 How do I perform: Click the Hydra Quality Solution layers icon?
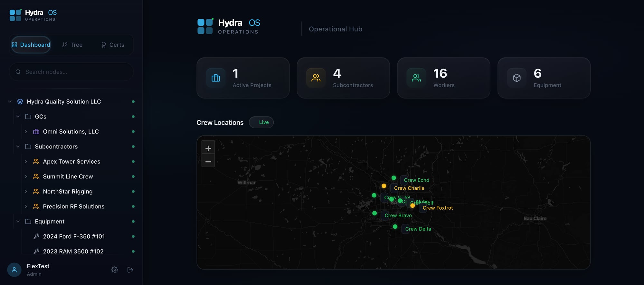coord(20,102)
